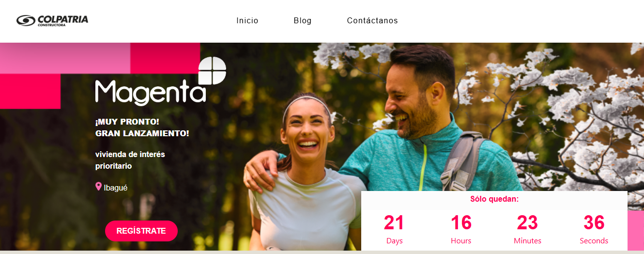Screen dimensions: 644x254
Task: Click the vivienda de interés prioritario text
Action: (x=130, y=160)
